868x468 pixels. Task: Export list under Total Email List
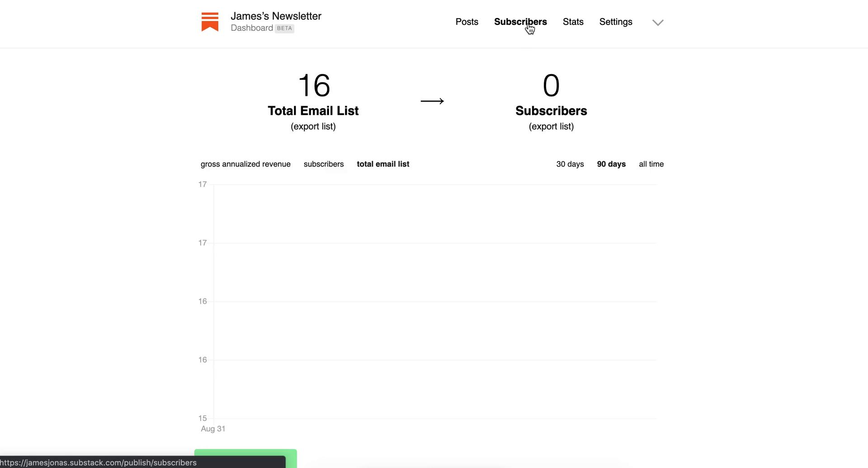(313, 126)
